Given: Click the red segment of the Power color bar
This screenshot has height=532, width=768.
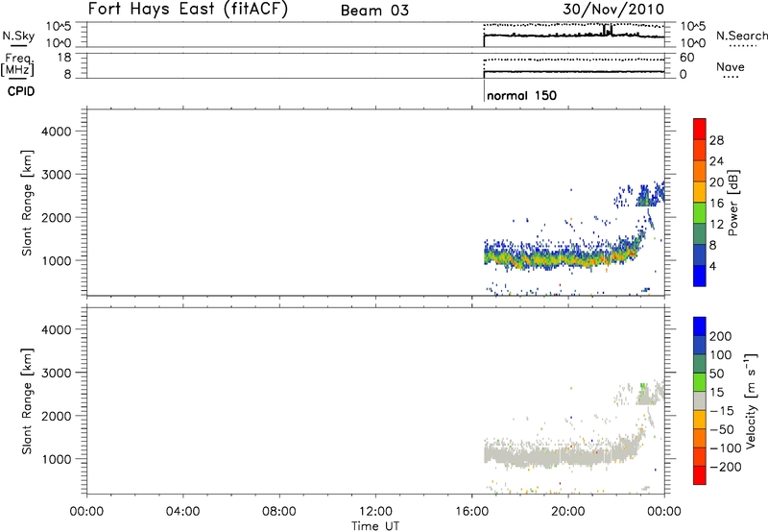Looking at the screenshot, I should [x=700, y=129].
